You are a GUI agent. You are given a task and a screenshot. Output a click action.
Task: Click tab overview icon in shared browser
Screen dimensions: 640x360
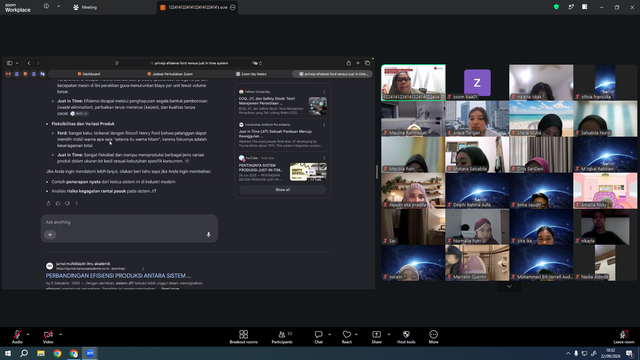pyautogui.click(x=367, y=63)
